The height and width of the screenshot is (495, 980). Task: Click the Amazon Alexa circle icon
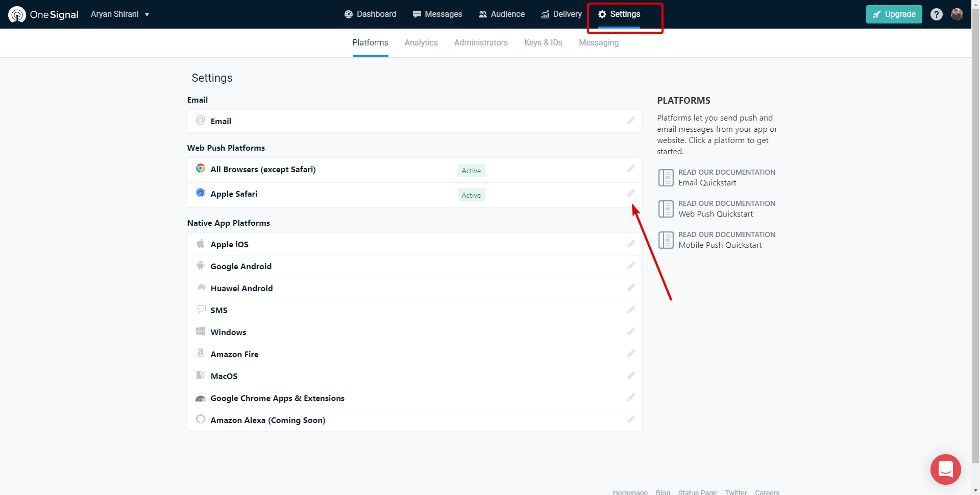201,419
